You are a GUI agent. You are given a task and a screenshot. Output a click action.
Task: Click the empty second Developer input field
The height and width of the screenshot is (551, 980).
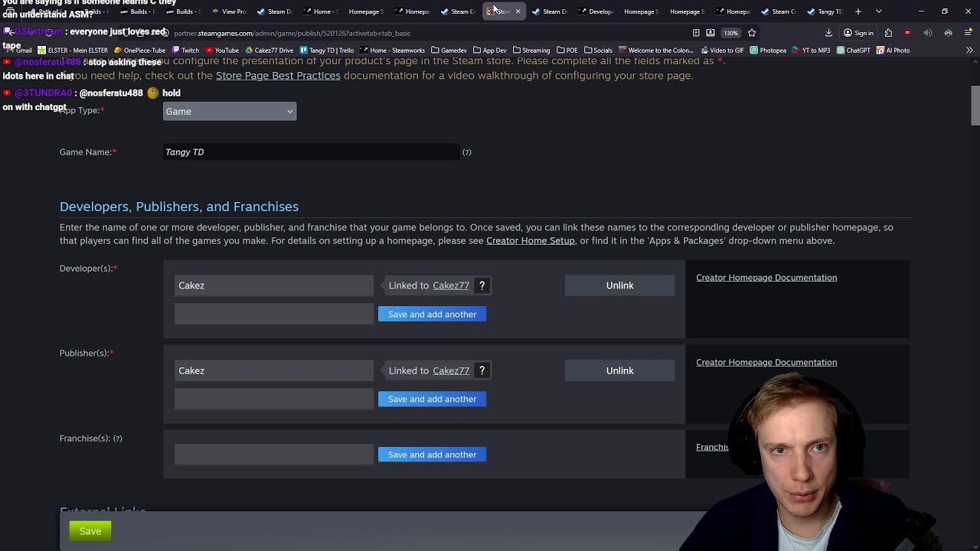tap(273, 314)
